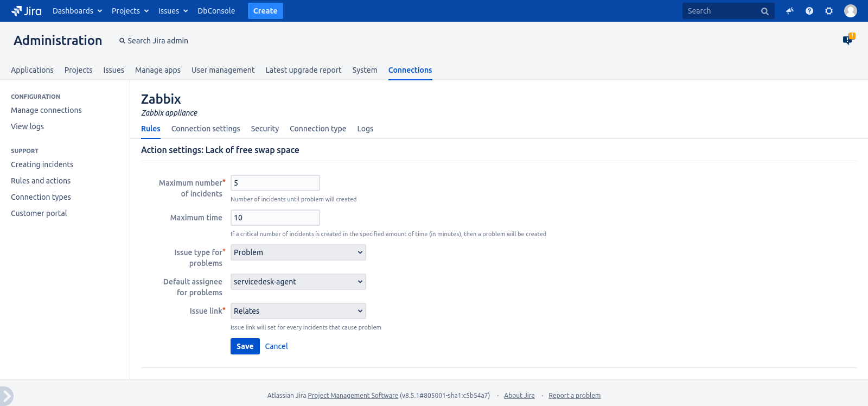Viewport: 868px width, 406px height.
Task: Open the Connection settings tab
Action: pyautogui.click(x=206, y=129)
